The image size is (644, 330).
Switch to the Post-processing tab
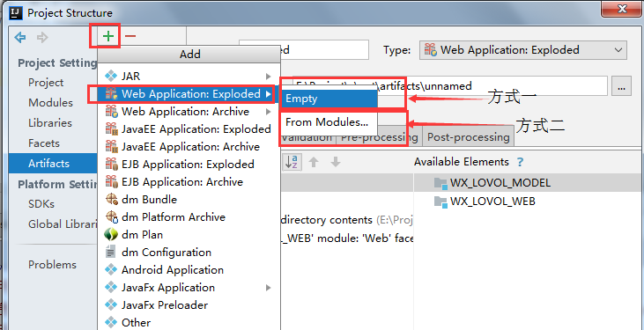[468, 137]
